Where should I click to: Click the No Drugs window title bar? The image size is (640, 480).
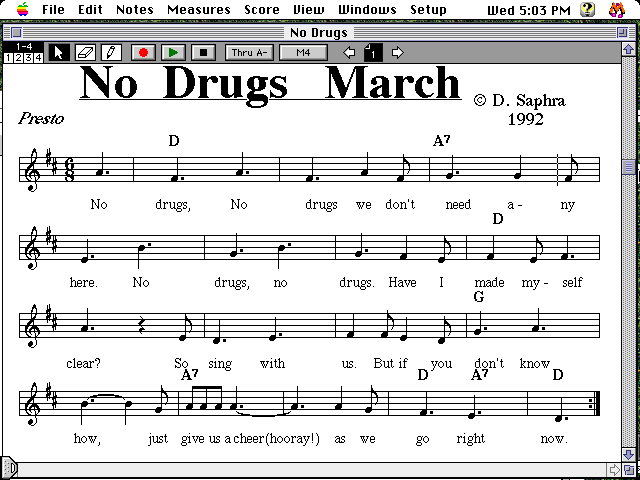pos(319,32)
